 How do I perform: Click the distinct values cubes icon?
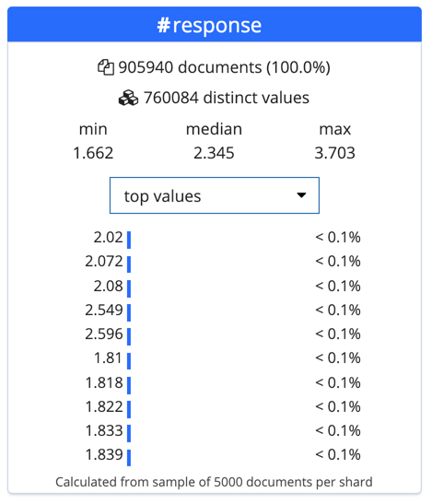[x=129, y=98]
